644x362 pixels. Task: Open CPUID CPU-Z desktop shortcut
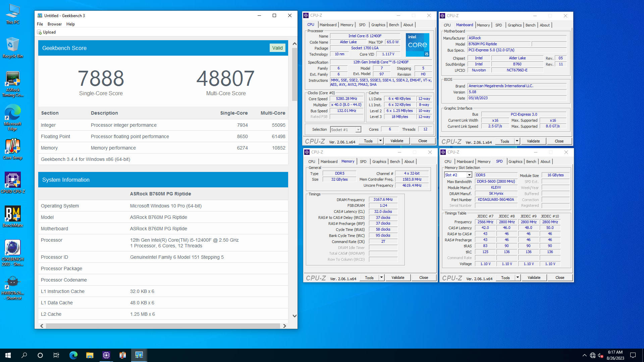pyautogui.click(x=13, y=183)
